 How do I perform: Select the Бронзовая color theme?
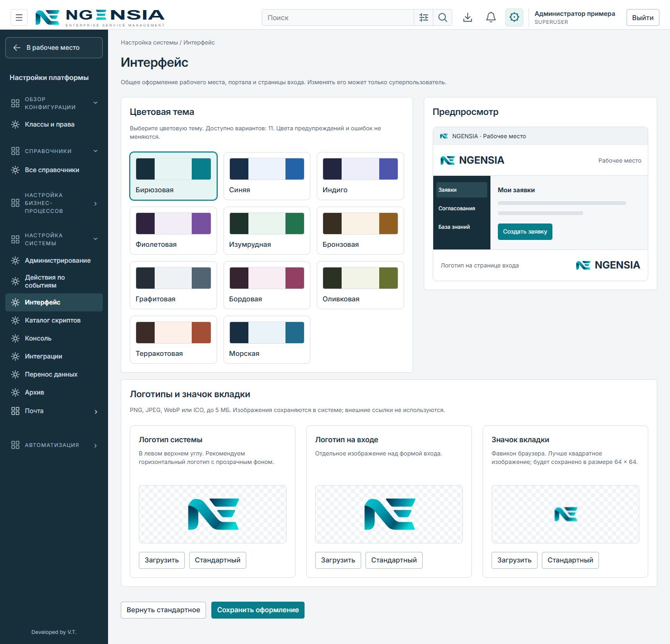coord(360,231)
